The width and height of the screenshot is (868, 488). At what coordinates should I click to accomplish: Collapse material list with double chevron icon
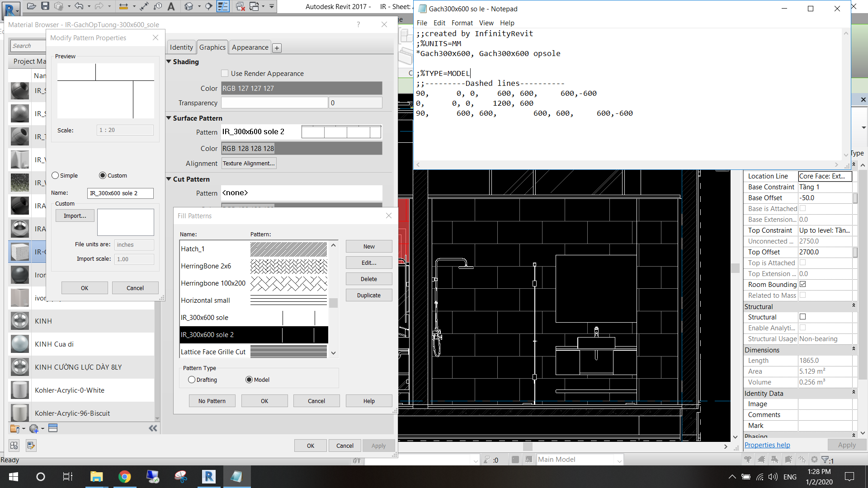pyautogui.click(x=153, y=428)
